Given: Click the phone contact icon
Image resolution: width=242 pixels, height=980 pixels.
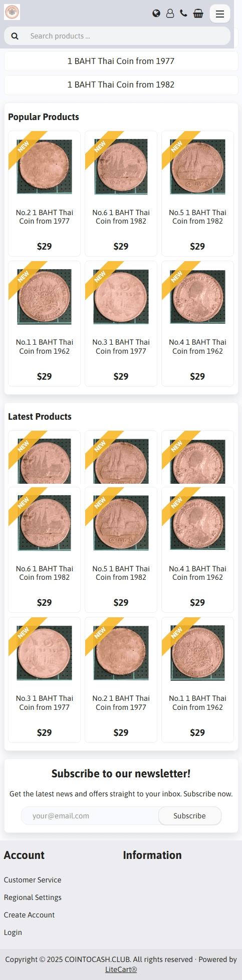Looking at the screenshot, I should [x=183, y=14].
